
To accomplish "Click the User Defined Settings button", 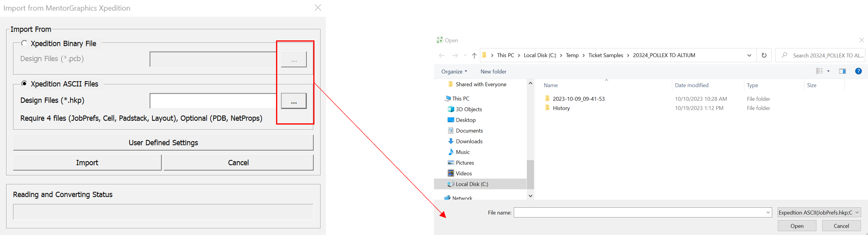I will click(x=163, y=143).
